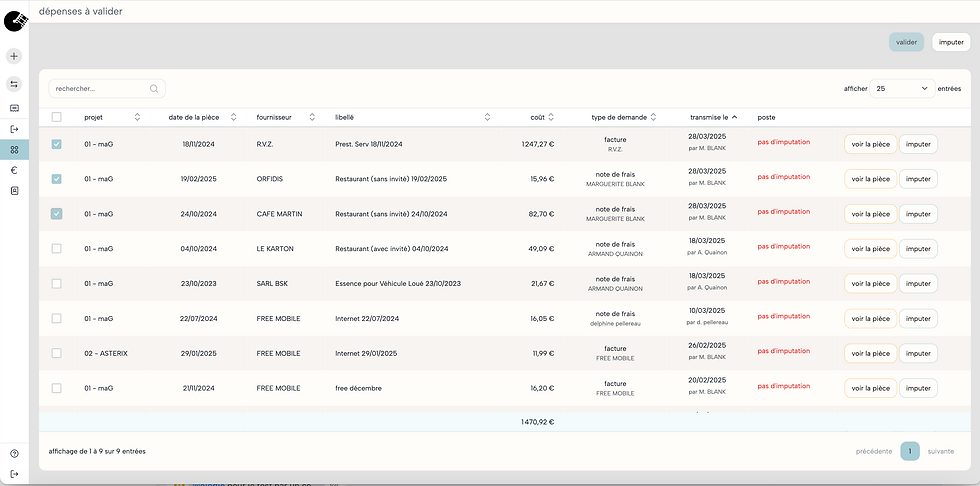The image size is (980, 486).
Task: View the pièce for CAFE MARTIN
Action: tap(870, 214)
